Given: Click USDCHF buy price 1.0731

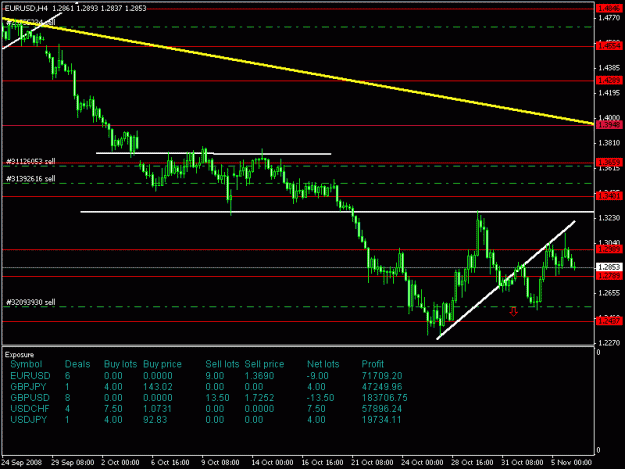Looking at the screenshot, I should (x=157, y=409).
